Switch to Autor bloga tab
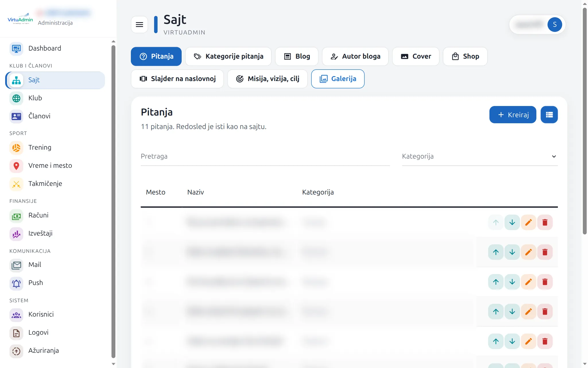 click(355, 56)
